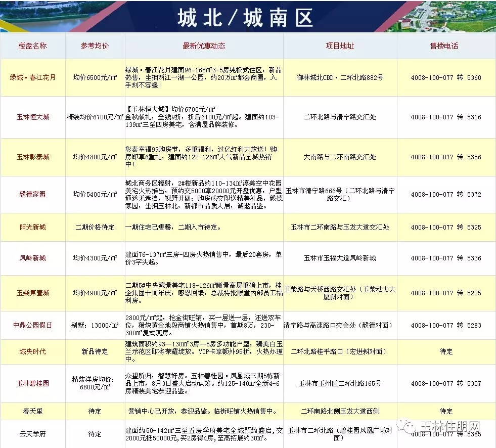Click address 玉林市二环南路与玉发大道交汇处

340,227
